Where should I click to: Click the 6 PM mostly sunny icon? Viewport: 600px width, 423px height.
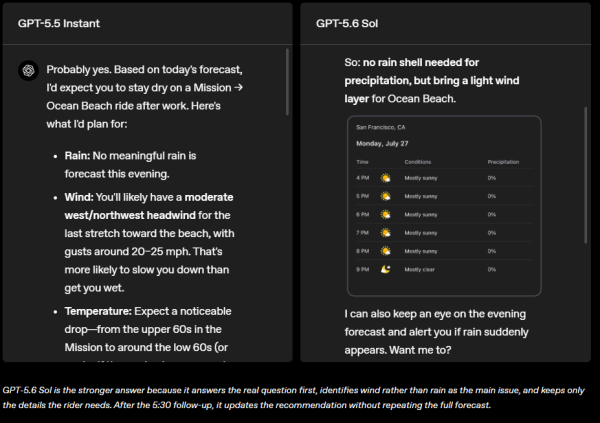(385, 214)
